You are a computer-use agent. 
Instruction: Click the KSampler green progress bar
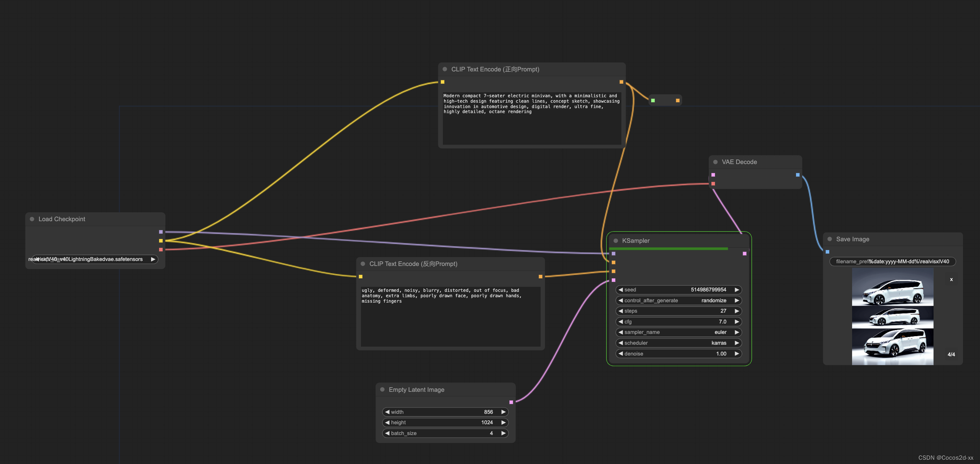pos(669,249)
